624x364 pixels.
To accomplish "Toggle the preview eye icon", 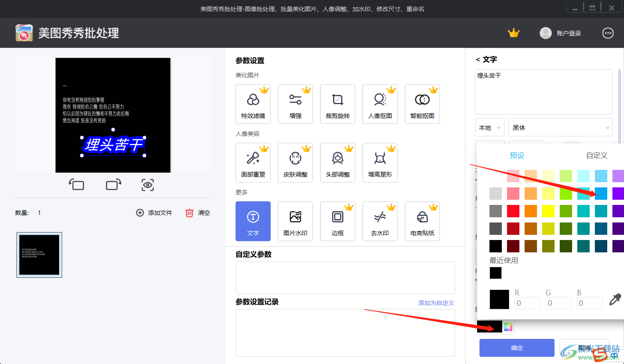I will (148, 185).
